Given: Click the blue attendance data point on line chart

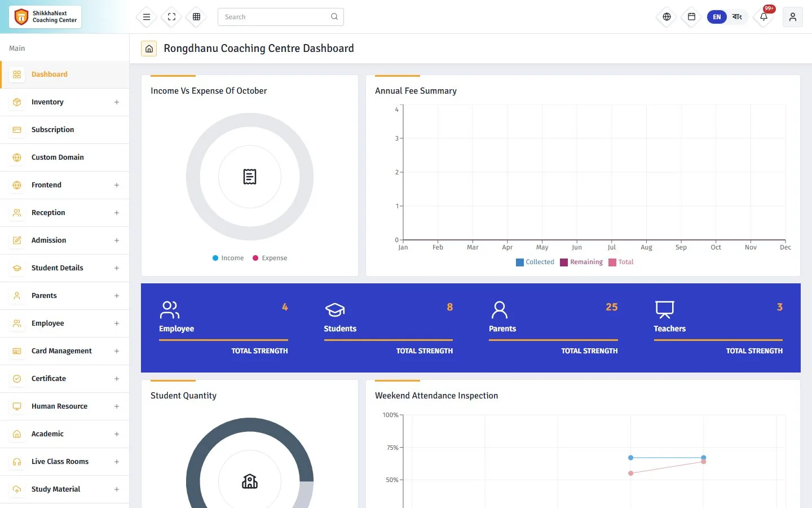Looking at the screenshot, I should (630, 458).
